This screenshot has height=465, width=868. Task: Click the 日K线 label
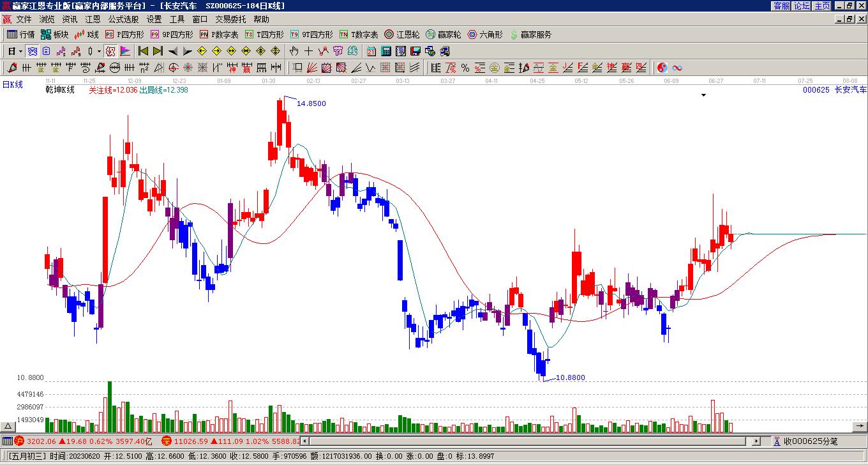pos(13,84)
